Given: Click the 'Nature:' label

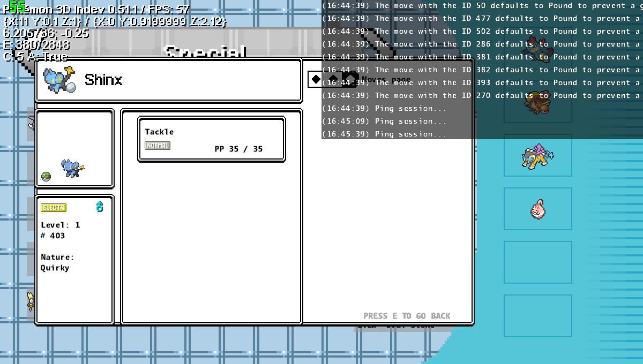Looking at the screenshot, I should 57,257.
